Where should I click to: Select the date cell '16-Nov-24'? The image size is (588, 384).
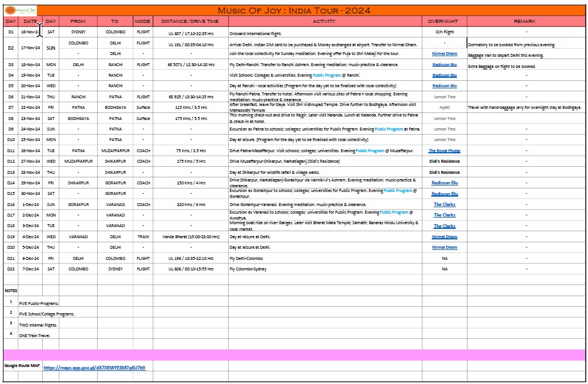30,32
